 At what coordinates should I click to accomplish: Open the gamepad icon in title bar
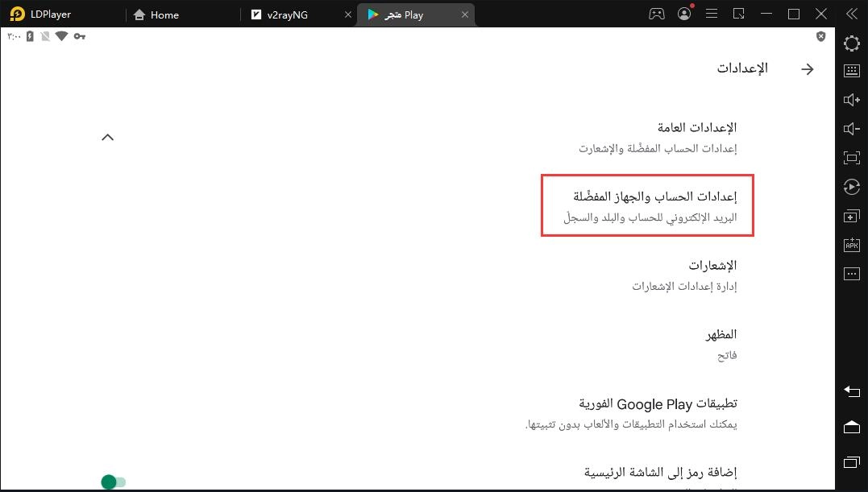click(x=657, y=14)
